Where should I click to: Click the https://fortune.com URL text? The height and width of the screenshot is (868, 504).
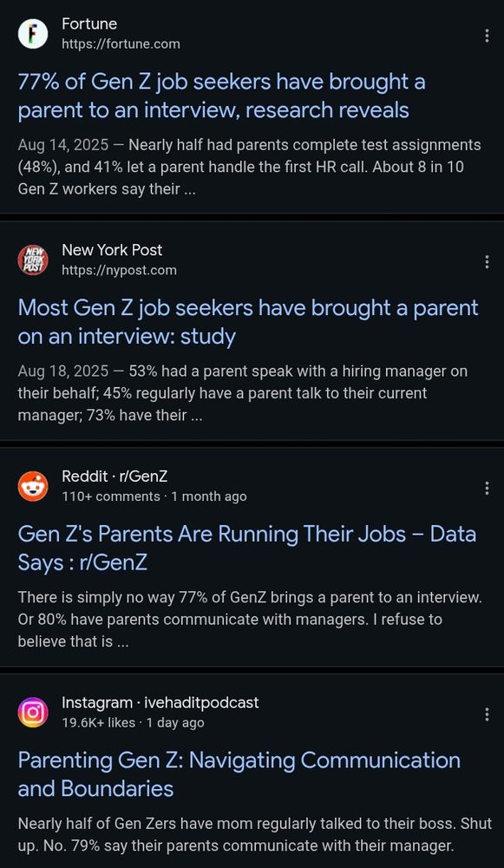coord(121,44)
